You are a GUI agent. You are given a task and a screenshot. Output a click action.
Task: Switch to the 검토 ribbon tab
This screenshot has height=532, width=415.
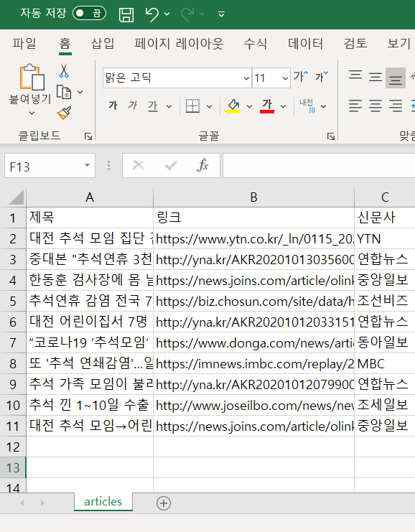click(355, 43)
